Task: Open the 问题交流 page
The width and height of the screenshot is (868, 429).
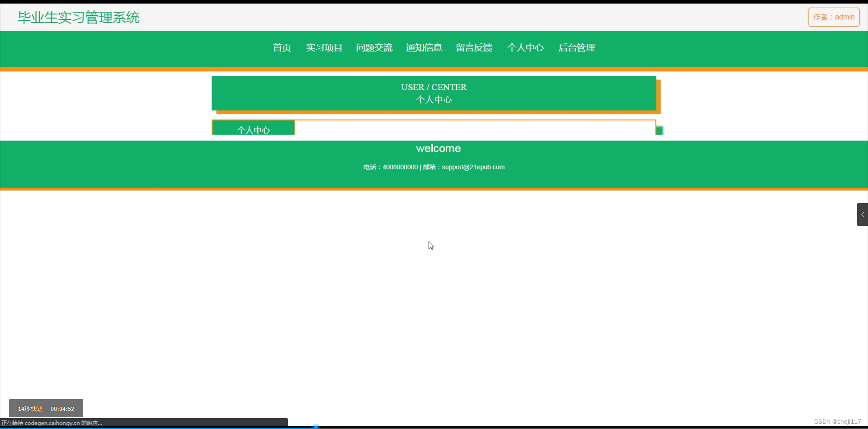Action: tap(374, 47)
